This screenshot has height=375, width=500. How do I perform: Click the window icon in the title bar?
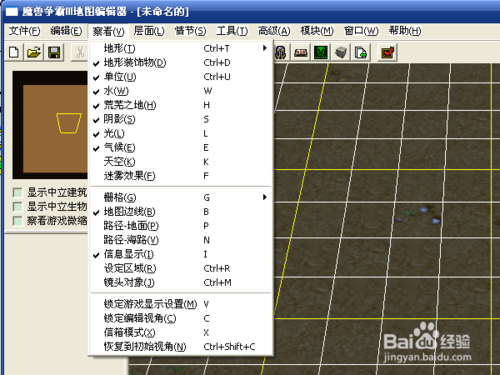(x=12, y=12)
